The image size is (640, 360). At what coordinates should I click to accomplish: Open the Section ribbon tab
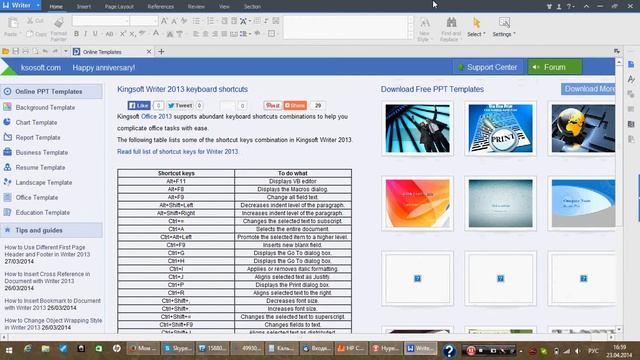[x=252, y=7]
